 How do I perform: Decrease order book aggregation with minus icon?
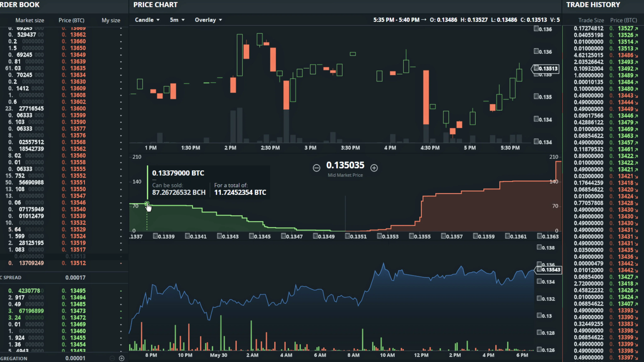112,358
